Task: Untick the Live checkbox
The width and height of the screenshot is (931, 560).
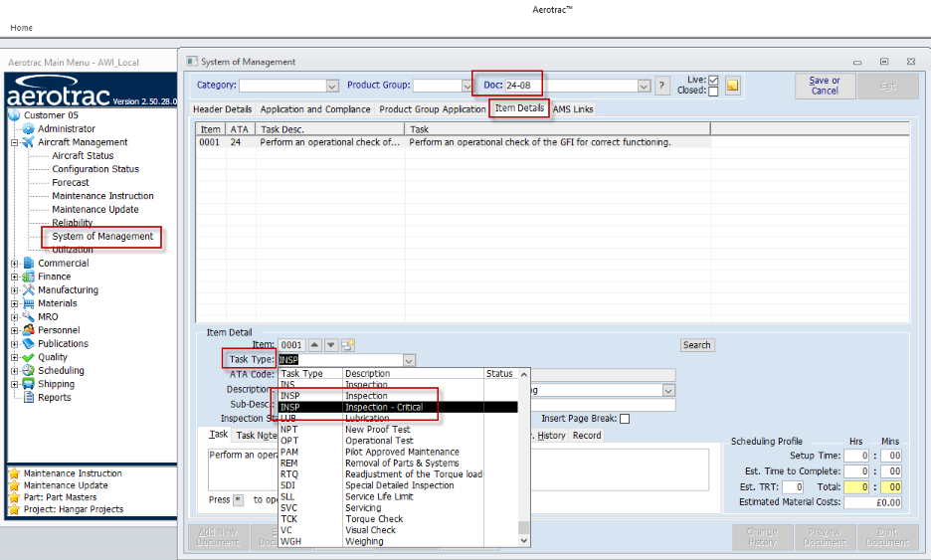Action: (713, 80)
